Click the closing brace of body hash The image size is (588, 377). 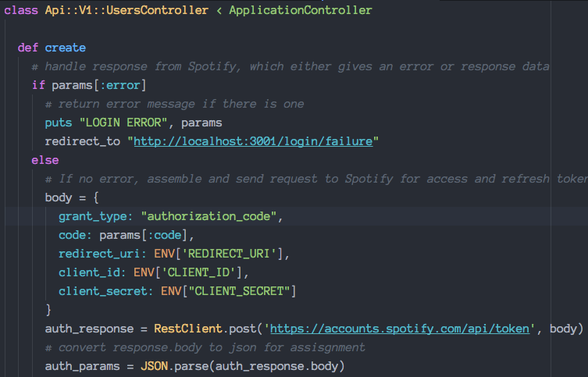[x=48, y=311]
